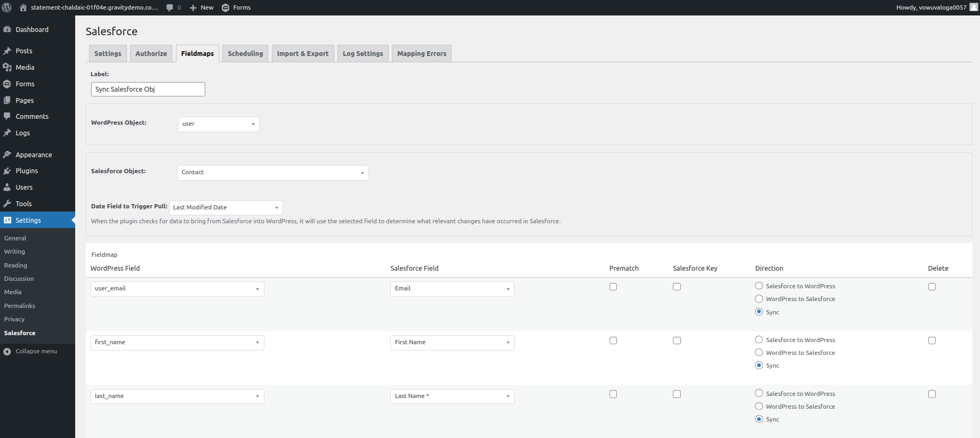This screenshot has height=438, width=980.
Task: Open the Writing settings link
Action: coord(14,252)
